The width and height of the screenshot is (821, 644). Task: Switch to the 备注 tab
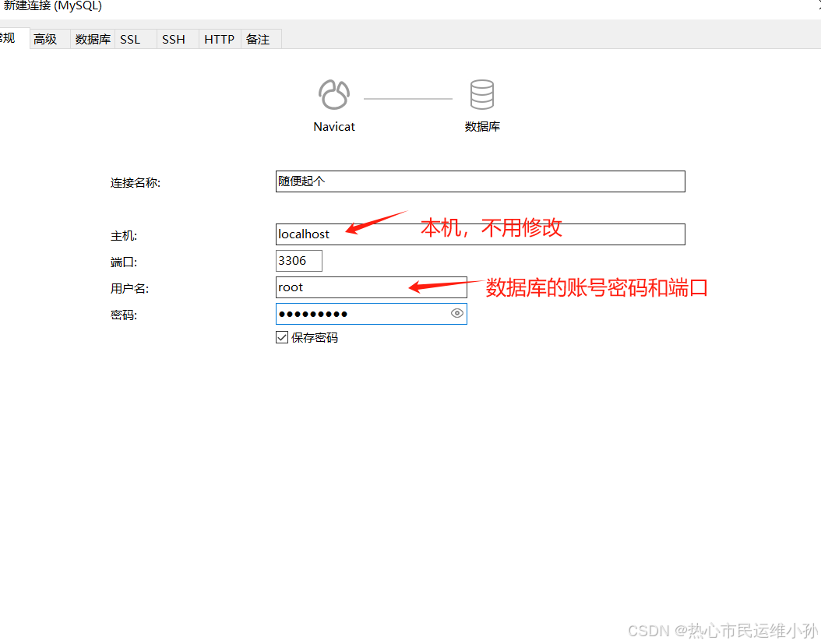258,39
